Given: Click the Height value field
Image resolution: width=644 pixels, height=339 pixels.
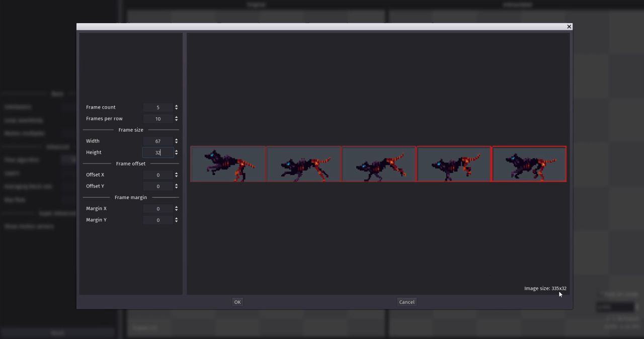Looking at the screenshot, I should pyautogui.click(x=158, y=152).
